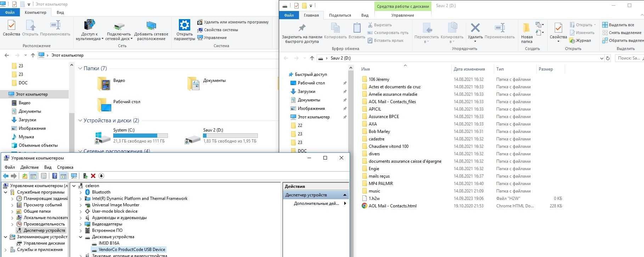Image resolution: width=644 pixels, height=257 pixels.
Task: Click Журнал history button
Action: 580,40
